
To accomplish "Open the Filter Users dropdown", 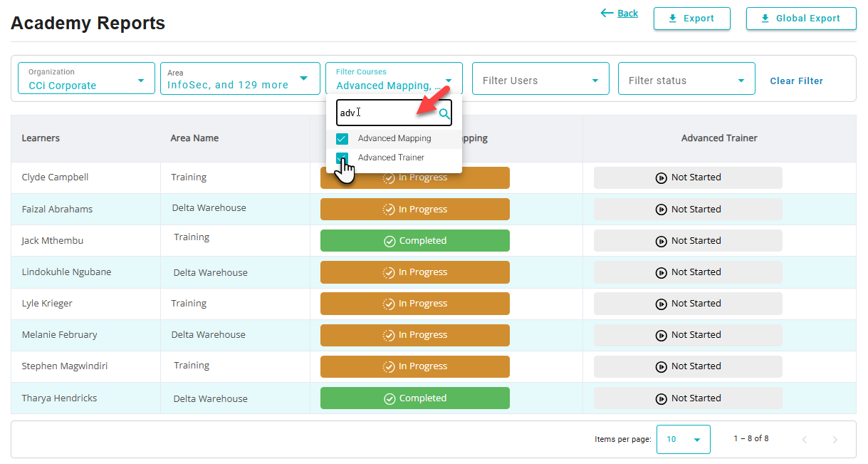I will [540, 81].
